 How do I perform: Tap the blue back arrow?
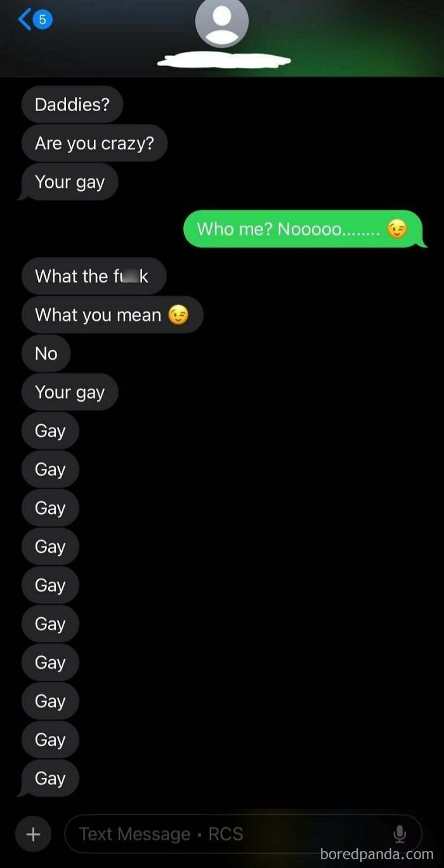(x=25, y=20)
